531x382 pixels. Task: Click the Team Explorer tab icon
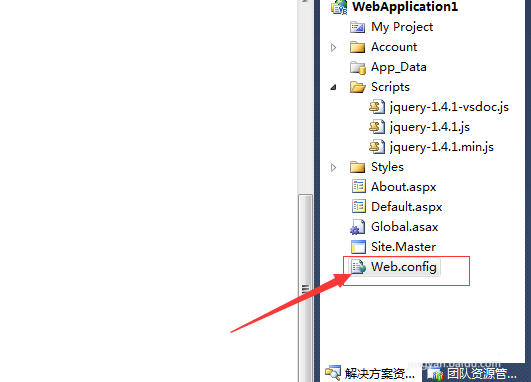[435, 374]
